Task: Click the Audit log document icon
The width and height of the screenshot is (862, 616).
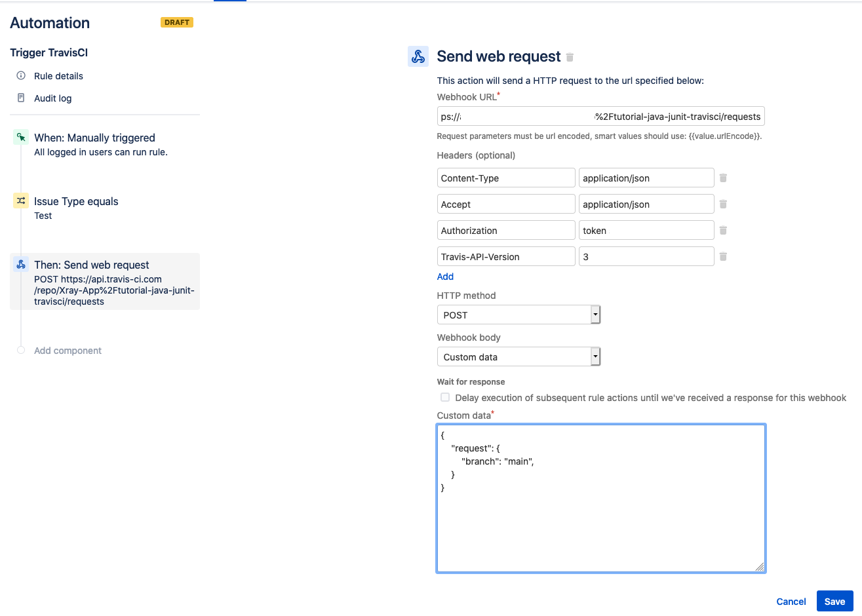Action: point(21,98)
